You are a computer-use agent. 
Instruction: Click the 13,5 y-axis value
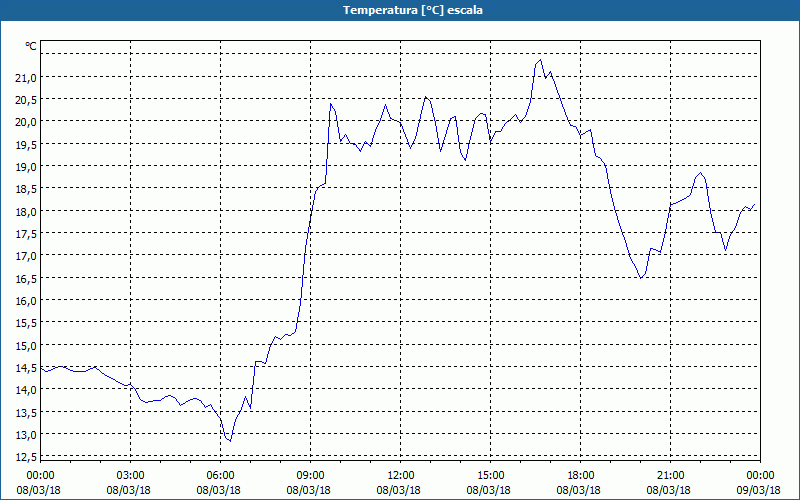(x=26, y=412)
